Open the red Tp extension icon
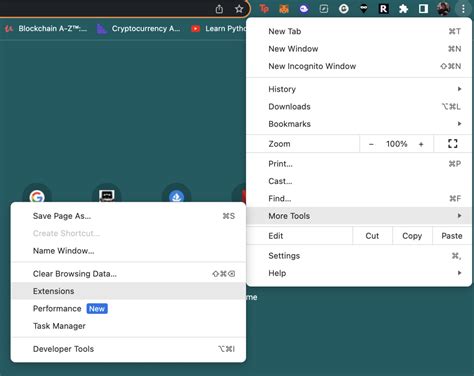 tap(264, 9)
